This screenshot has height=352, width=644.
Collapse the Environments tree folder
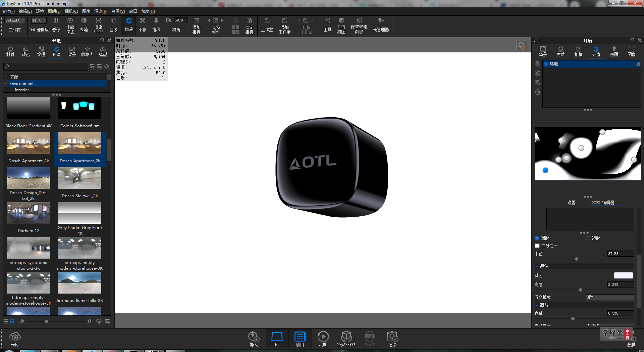click(6, 84)
